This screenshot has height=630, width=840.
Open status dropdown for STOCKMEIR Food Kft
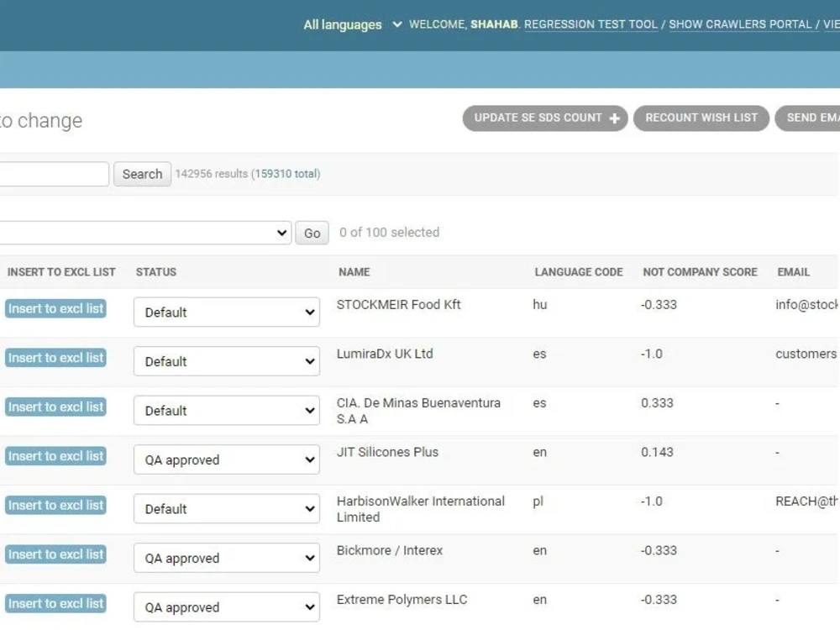[x=227, y=312]
